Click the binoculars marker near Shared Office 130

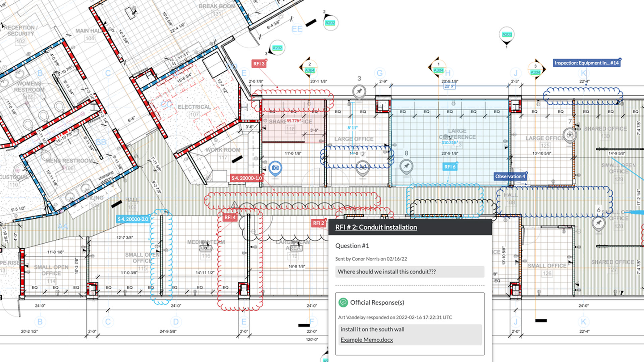[569, 134]
